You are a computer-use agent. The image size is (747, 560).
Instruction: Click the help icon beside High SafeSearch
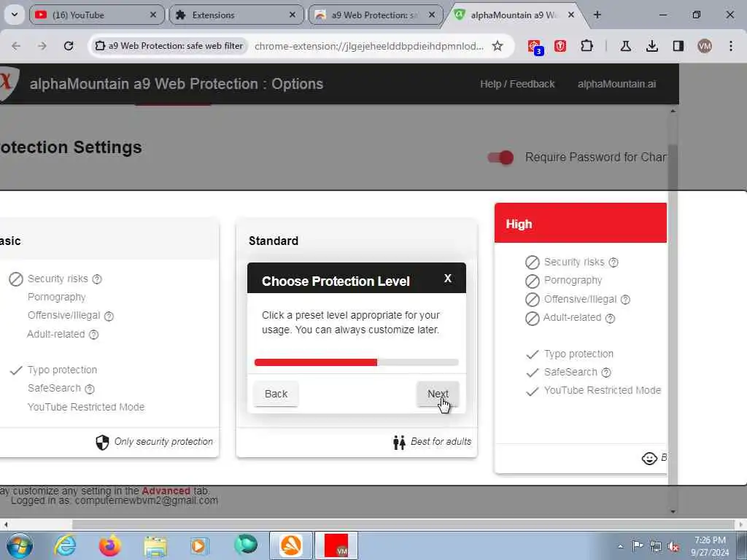pyautogui.click(x=606, y=373)
